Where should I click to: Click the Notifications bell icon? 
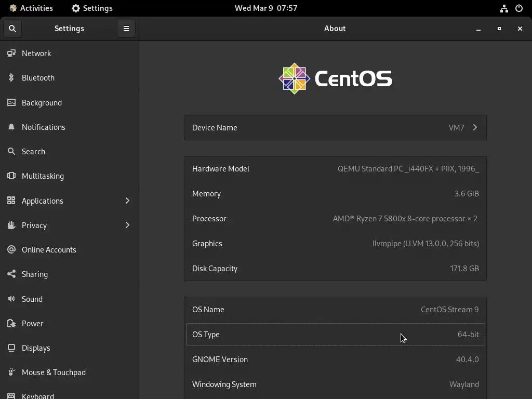tap(11, 127)
